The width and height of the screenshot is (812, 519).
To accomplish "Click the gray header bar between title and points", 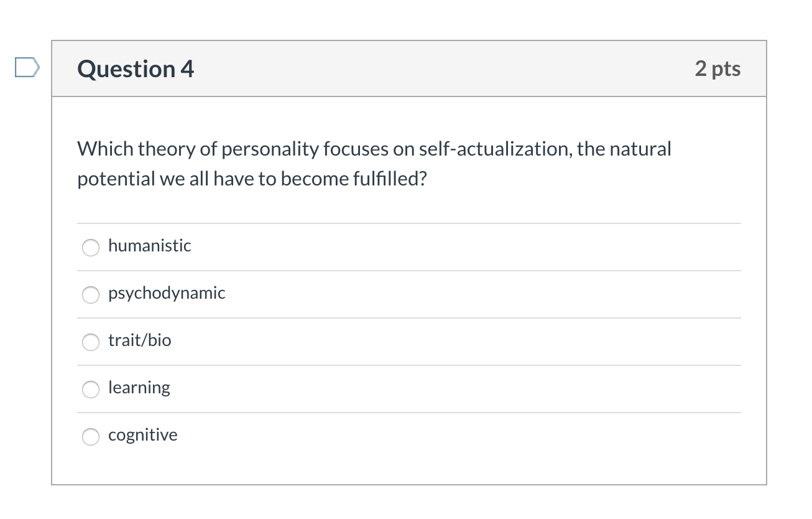I will pos(435,68).
